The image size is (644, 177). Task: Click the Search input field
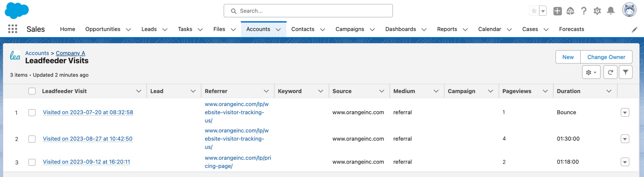pyautogui.click(x=308, y=11)
